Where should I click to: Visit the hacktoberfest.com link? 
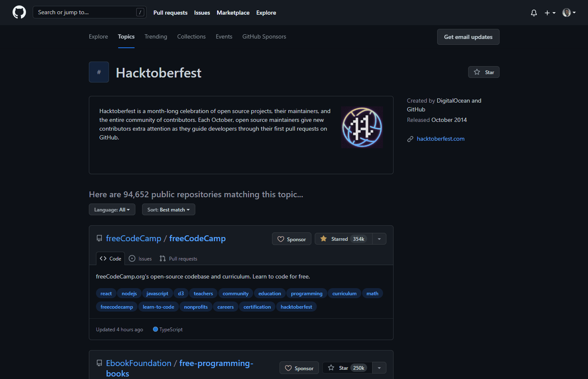coord(440,139)
